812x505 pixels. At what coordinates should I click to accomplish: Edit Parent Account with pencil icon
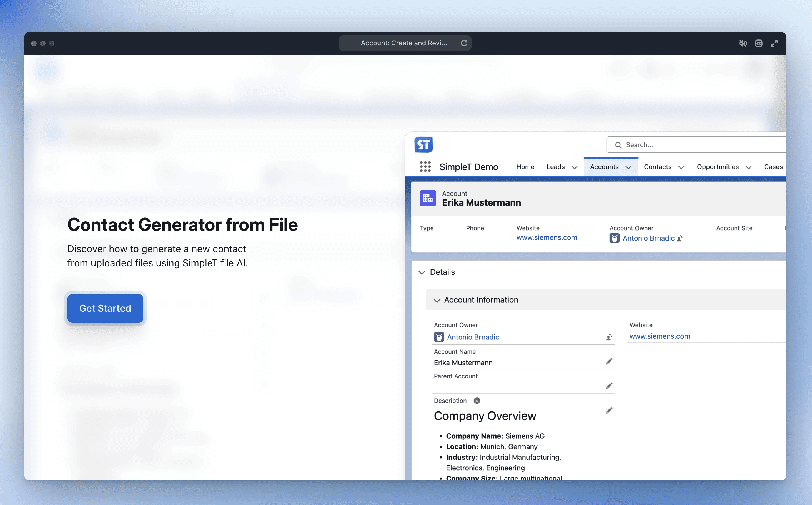click(609, 386)
